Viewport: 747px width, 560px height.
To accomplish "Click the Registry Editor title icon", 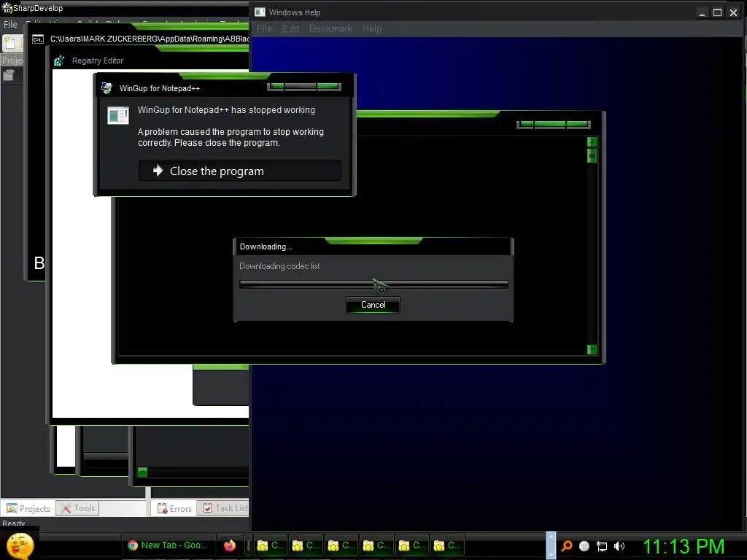I will click(x=59, y=61).
